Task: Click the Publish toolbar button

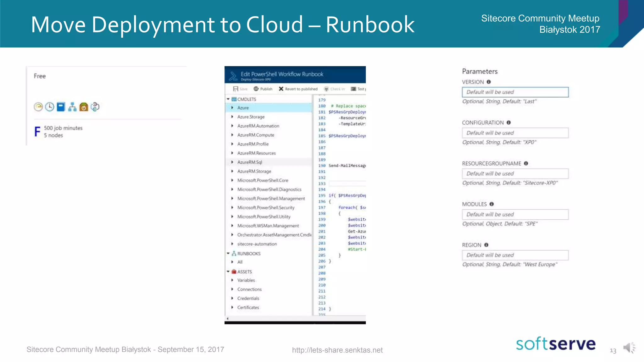Action: (x=263, y=89)
